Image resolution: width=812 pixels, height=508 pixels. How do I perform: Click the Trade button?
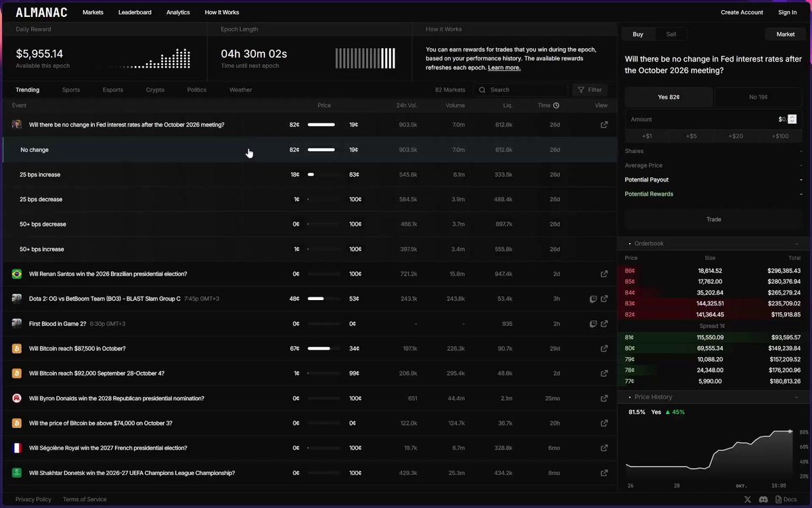713,219
